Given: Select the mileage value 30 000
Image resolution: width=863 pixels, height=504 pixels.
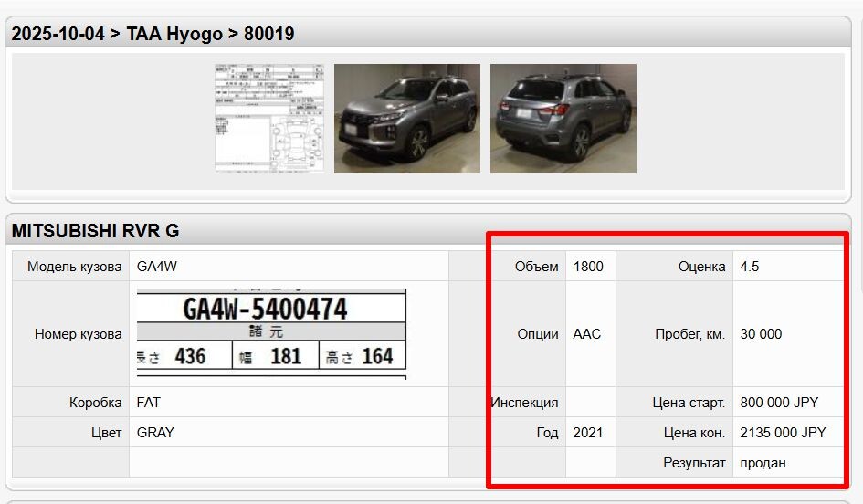Looking at the screenshot, I should point(761,334).
